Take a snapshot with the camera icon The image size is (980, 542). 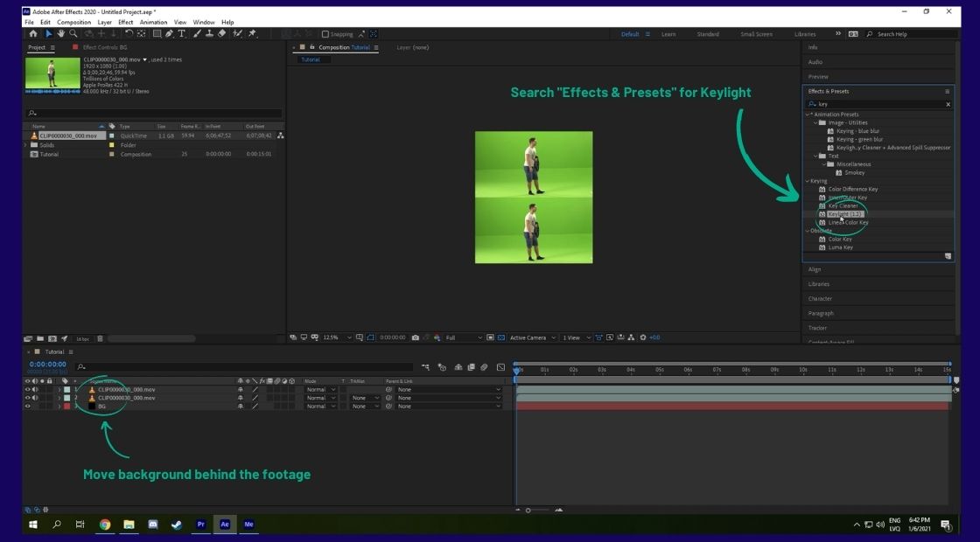[416, 337]
